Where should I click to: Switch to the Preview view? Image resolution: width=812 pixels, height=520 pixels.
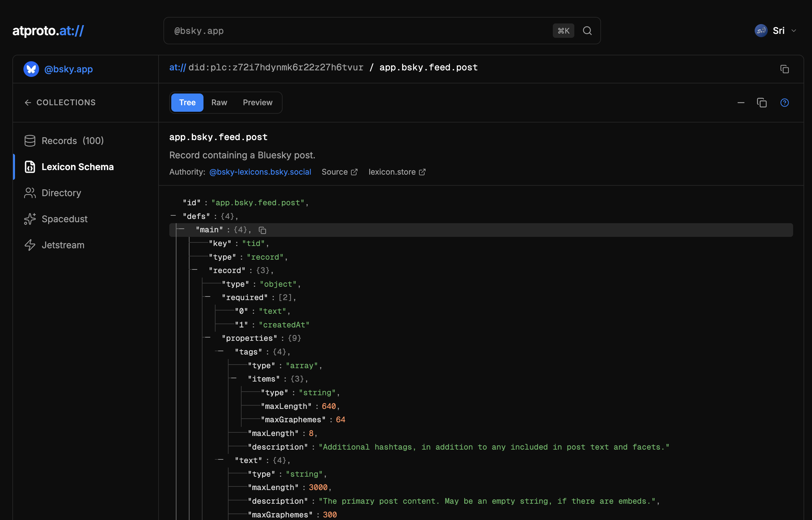pyautogui.click(x=258, y=103)
